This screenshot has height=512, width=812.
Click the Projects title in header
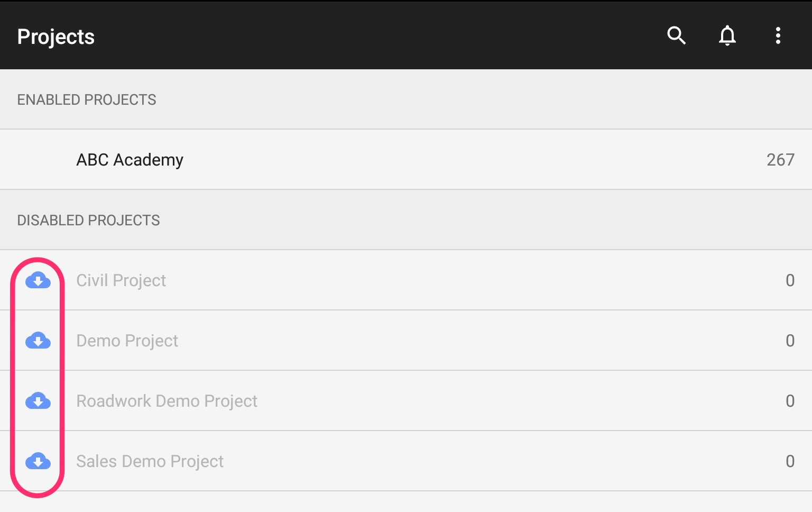point(56,36)
